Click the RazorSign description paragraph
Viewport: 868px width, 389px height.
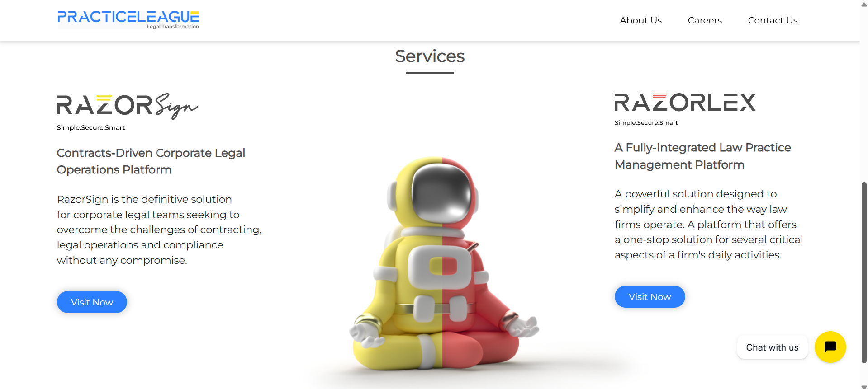tap(159, 230)
